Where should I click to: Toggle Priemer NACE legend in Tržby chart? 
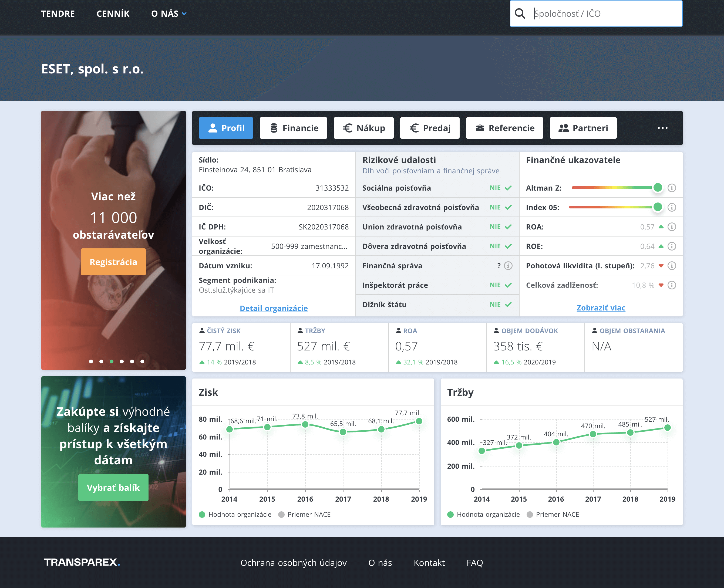click(553, 515)
